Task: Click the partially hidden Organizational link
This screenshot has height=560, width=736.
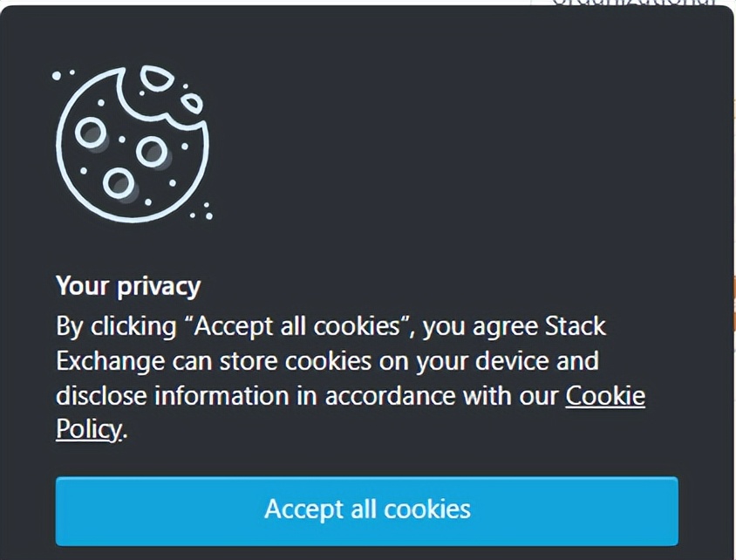Action: (x=632, y=5)
